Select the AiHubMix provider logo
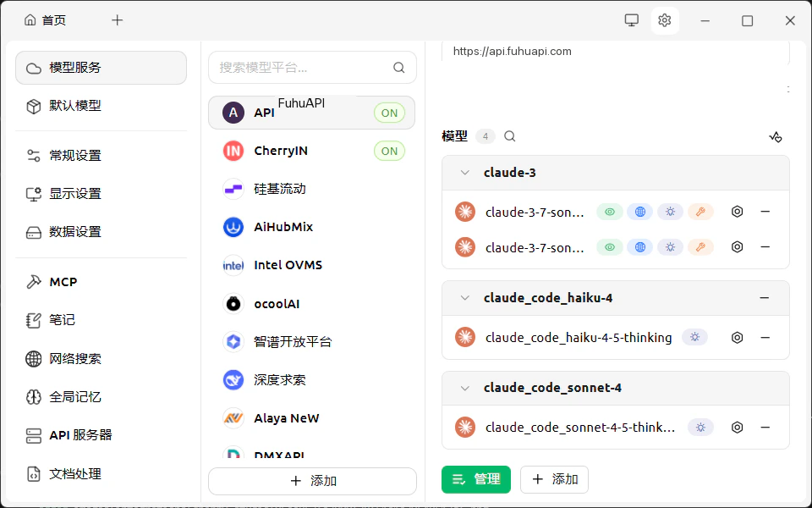This screenshot has width=812, height=508. tap(233, 227)
